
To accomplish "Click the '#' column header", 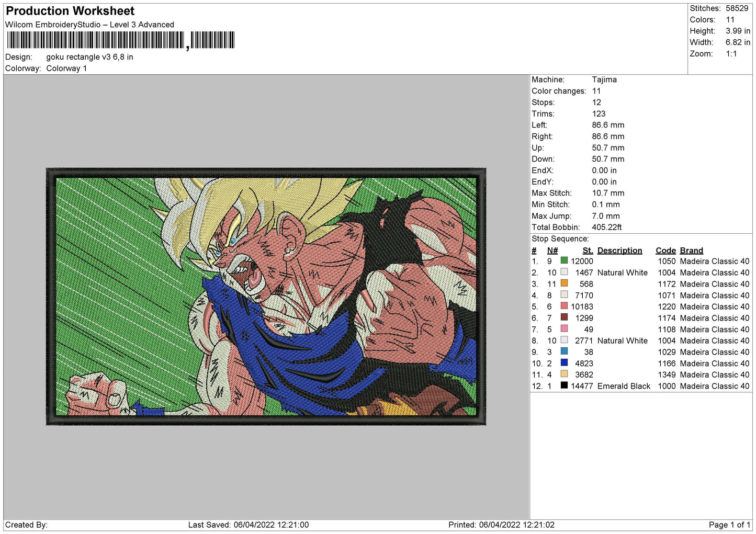I will (x=534, y=251).
